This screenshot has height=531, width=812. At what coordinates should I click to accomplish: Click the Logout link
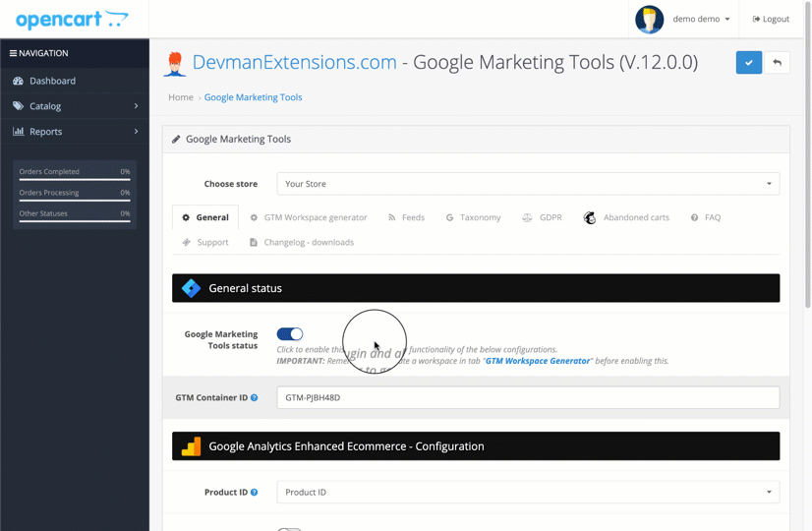(x=771, y=19)
